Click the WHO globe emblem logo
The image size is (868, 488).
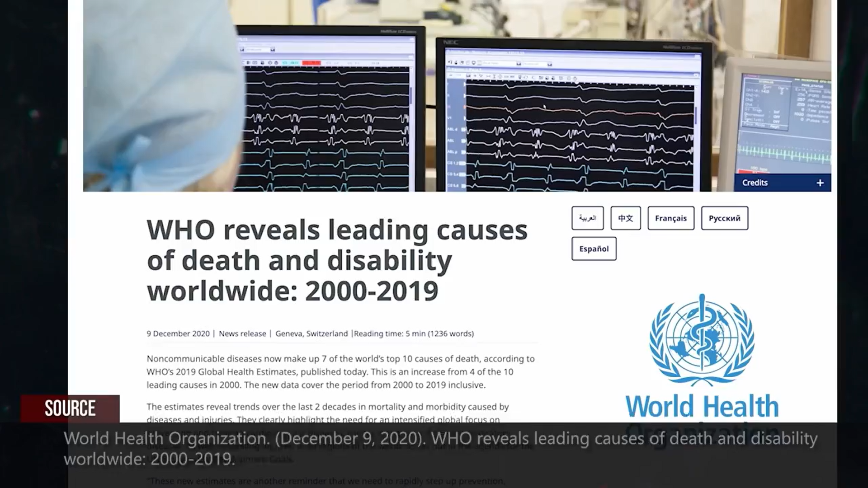(x=702, y=339)
